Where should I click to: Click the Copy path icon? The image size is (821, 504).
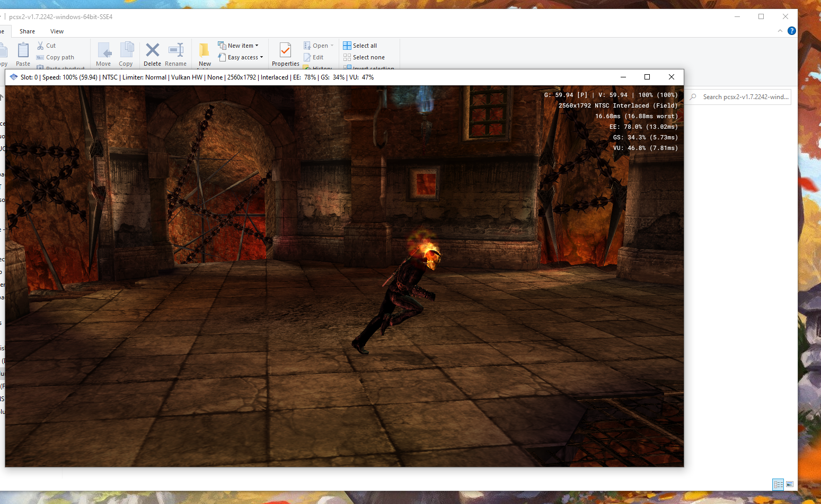coord(41,57)
